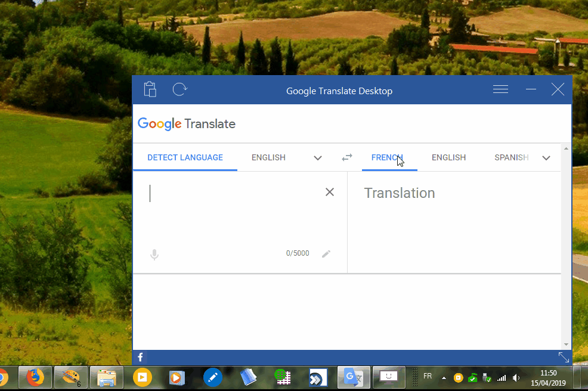Image resolution: width=588 pixels, height=391 pixels.
Task: Click the taskbar clock showing 11:50
Action: [548, 378]
